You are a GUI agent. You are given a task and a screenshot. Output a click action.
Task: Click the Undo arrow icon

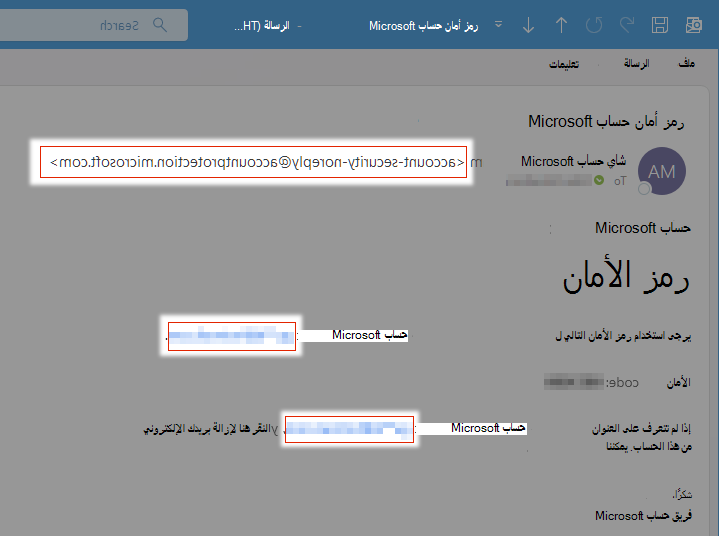click(594, 25)
